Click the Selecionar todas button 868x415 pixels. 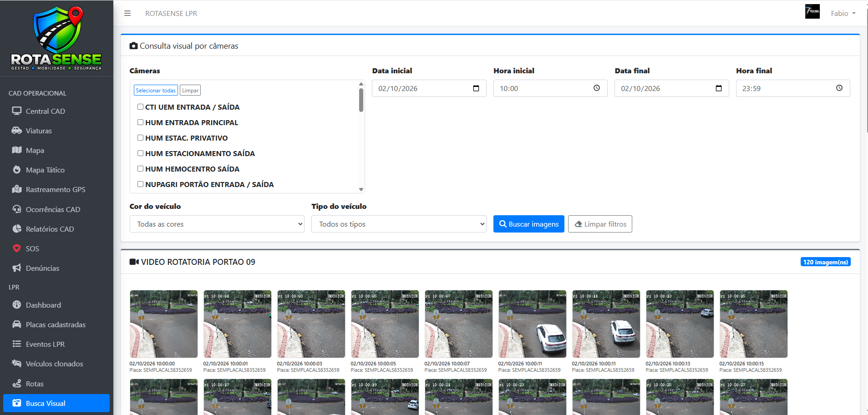point(156,90)
